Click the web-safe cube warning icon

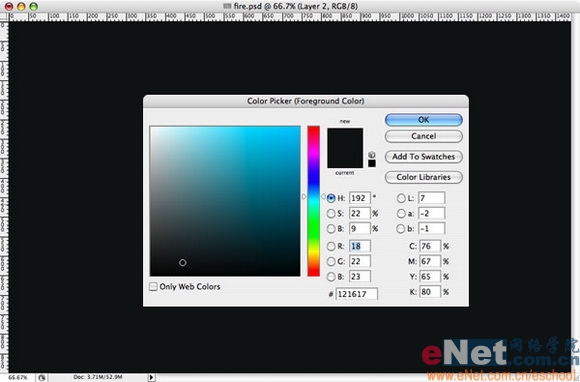pyautogui.click(x=372, y=155)
